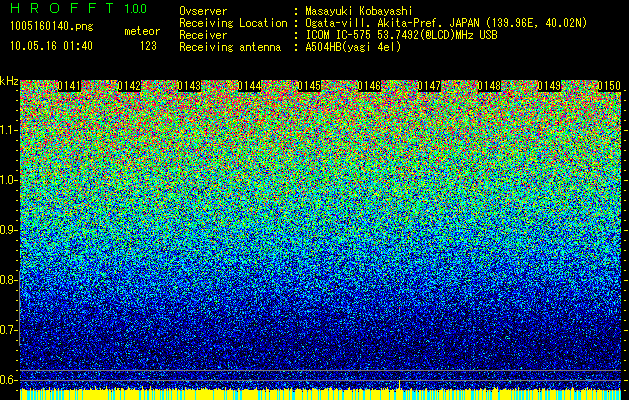Screen dimensions: 629x400
Task: Click the 0146 time marker
Action: point(369,86)
